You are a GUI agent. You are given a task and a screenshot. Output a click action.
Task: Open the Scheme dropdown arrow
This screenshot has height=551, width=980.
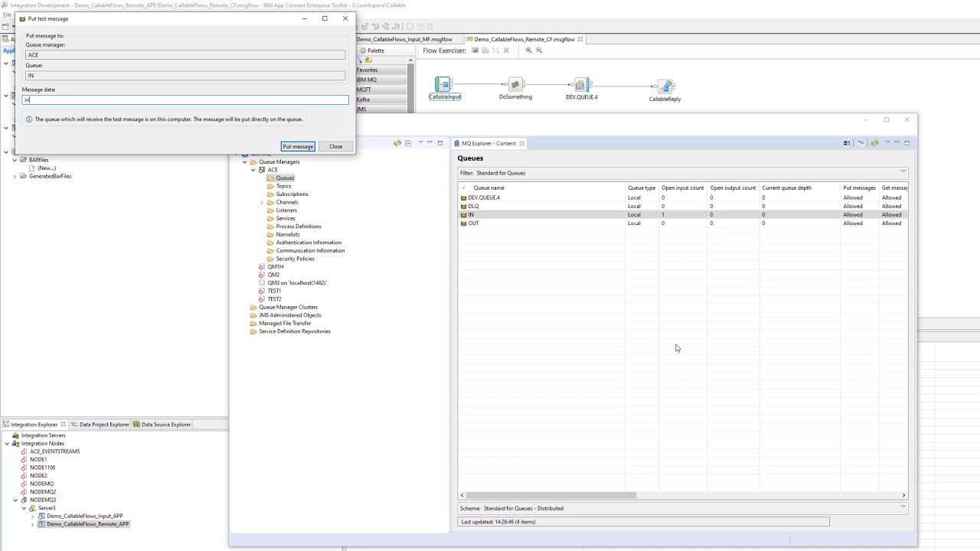point(903,507)
